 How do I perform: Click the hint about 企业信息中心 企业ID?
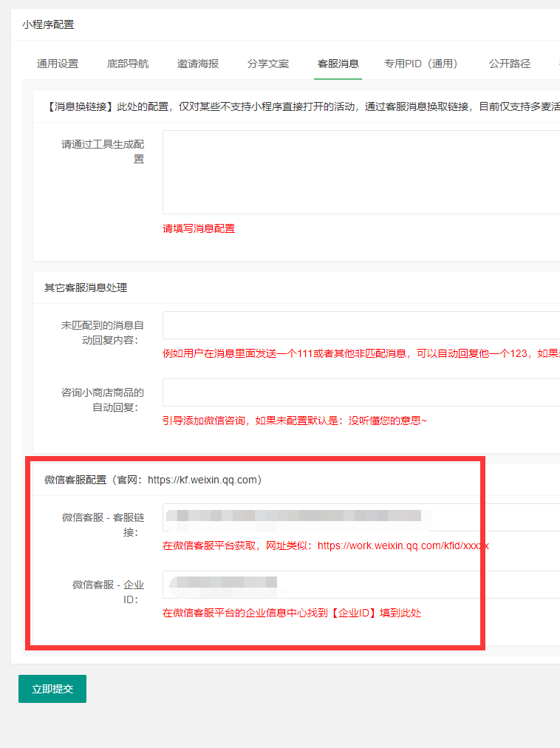[x=292, y=613]
